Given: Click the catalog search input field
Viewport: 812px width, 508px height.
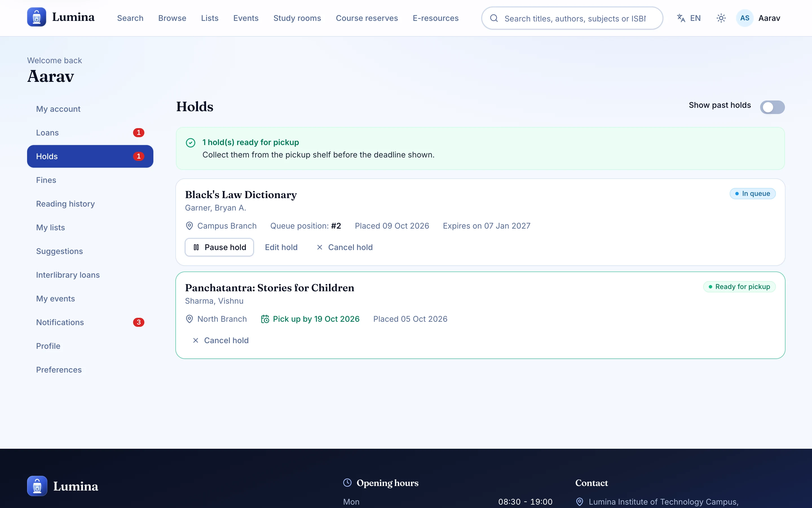Looking at the screenshot, I should click(x=572, y=18).
